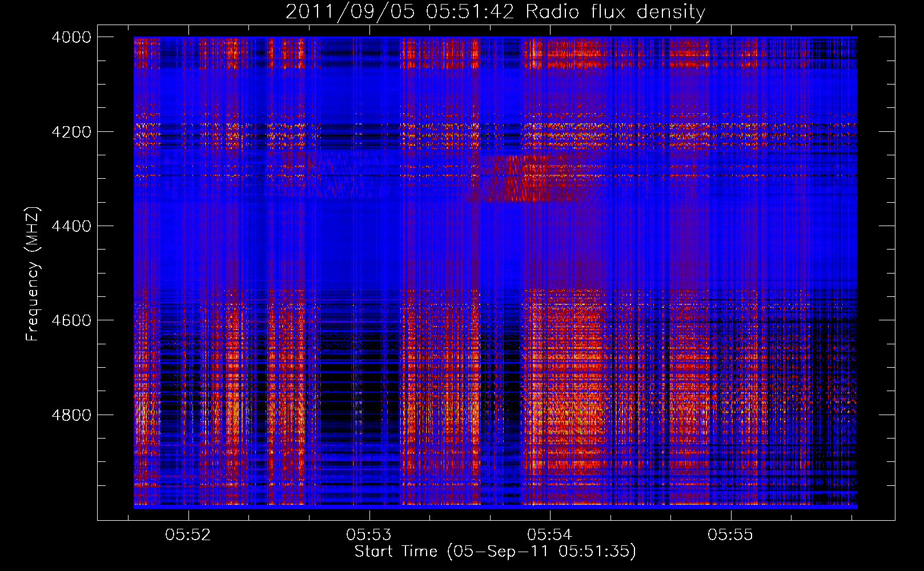Click the '05:55' time axis label

tap(730, 535)
